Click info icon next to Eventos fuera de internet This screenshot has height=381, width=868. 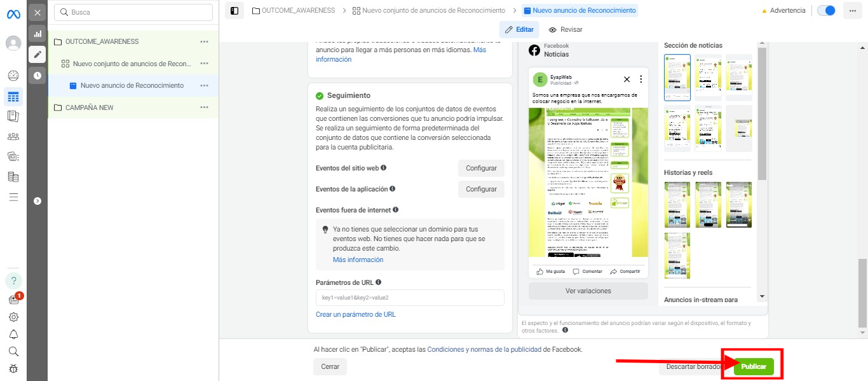point(396,210)
